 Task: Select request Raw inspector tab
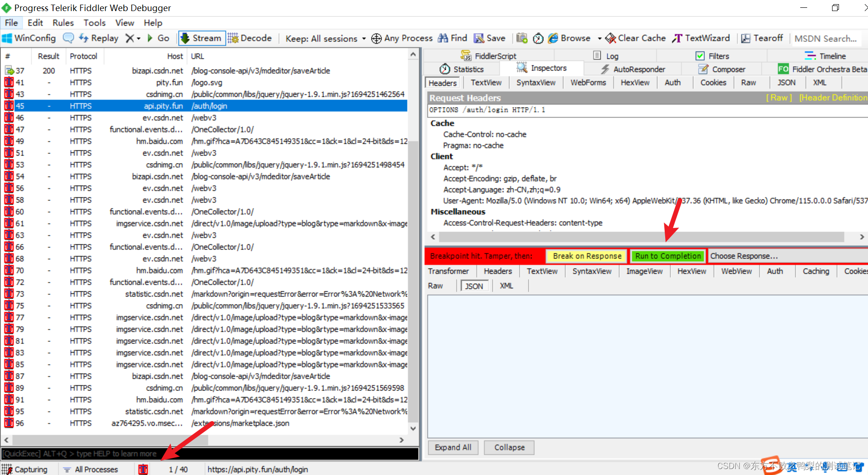749,82
